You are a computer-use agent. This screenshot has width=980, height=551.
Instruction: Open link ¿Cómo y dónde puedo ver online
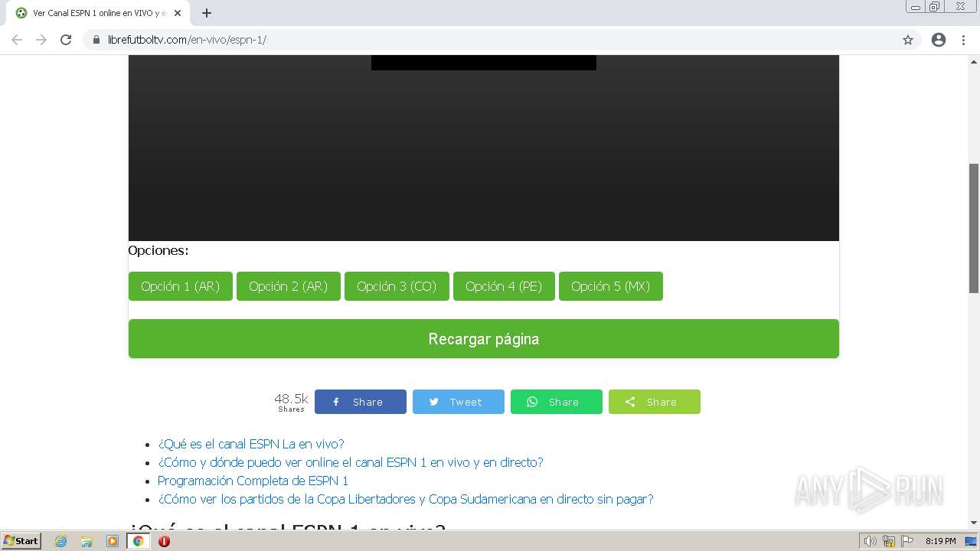(x=351, y=462)
